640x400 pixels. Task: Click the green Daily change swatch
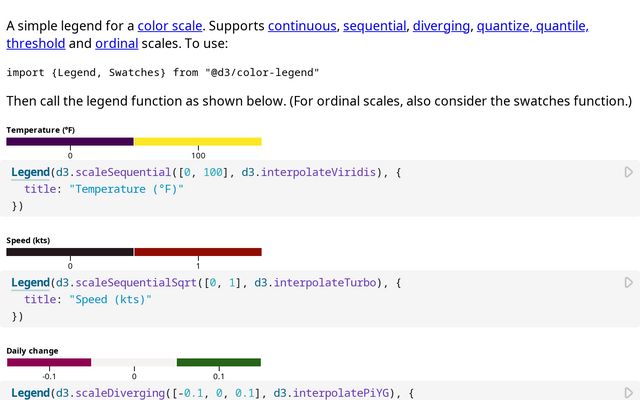[218, 361]
